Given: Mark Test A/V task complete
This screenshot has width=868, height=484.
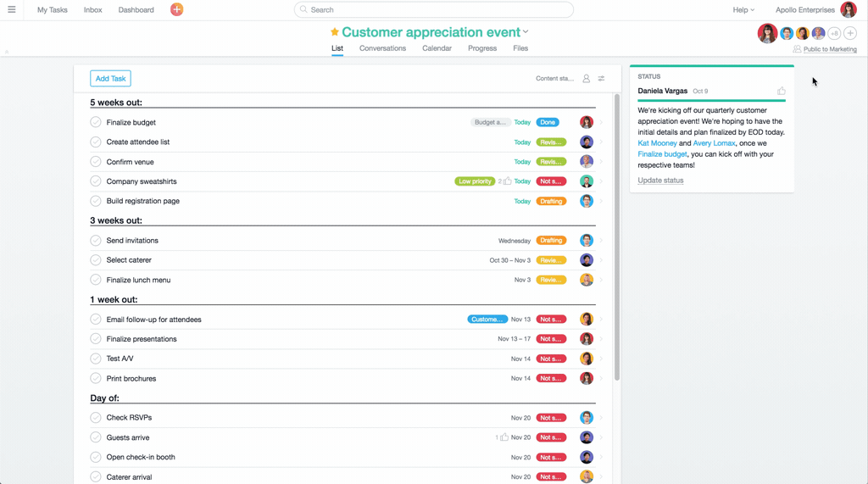Looking at the screenshot, I should click(96, 359).
